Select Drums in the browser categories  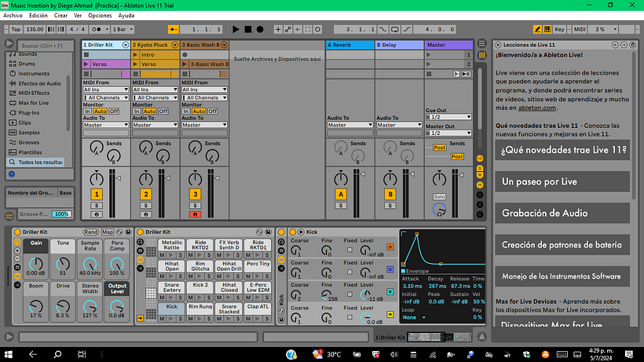coord(27,64)
